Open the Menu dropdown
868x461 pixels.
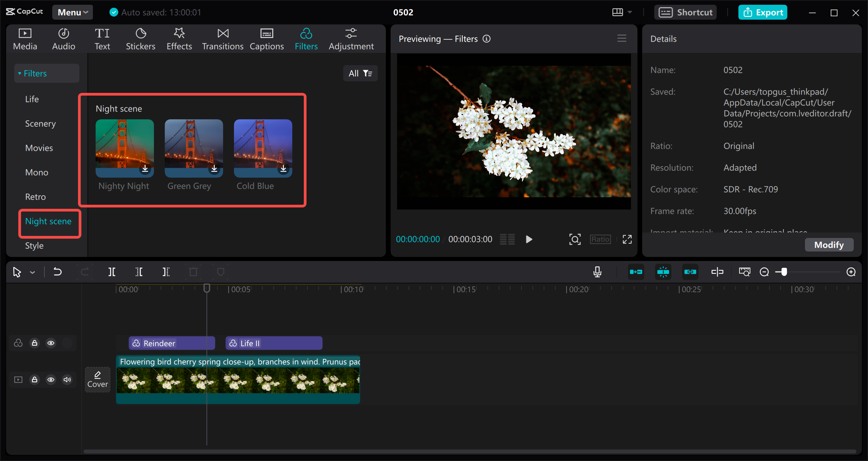(x=72, y=12)
